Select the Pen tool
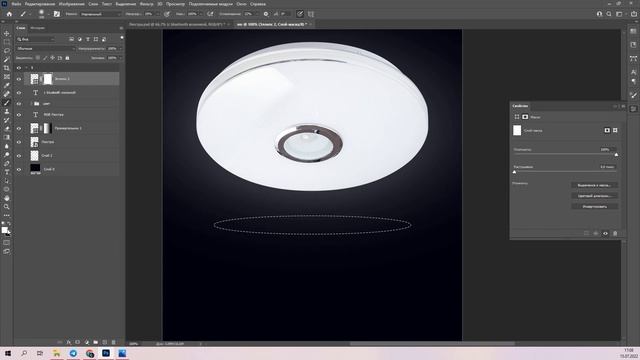640x360 pixels. coord(7,163)
